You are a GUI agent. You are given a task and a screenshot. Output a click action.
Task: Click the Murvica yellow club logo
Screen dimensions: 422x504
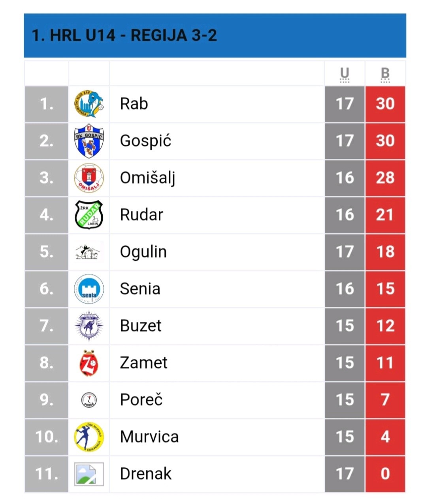[89, 437]
